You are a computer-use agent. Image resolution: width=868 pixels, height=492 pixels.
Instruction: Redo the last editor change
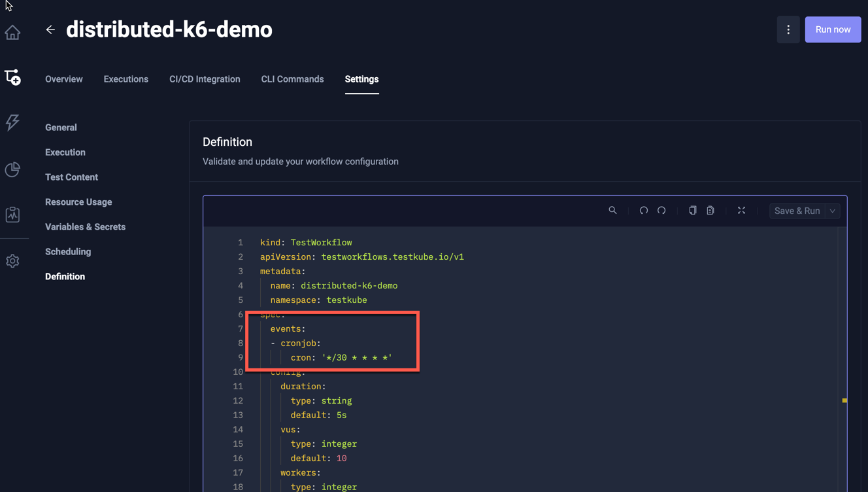[661, 211]
